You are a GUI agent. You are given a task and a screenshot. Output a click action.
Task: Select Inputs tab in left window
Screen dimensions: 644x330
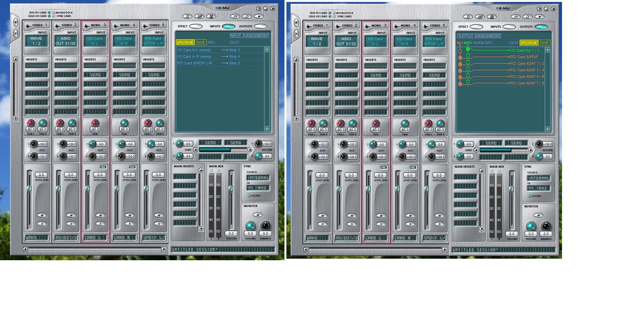(229, 26)
